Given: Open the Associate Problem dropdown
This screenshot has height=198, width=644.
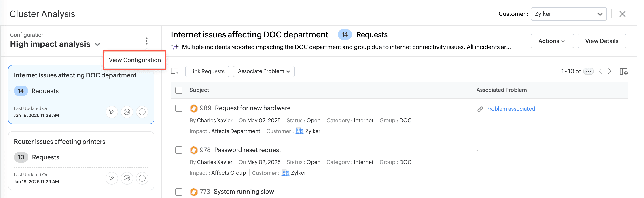Looking at the screenshot, I should 264,71.
